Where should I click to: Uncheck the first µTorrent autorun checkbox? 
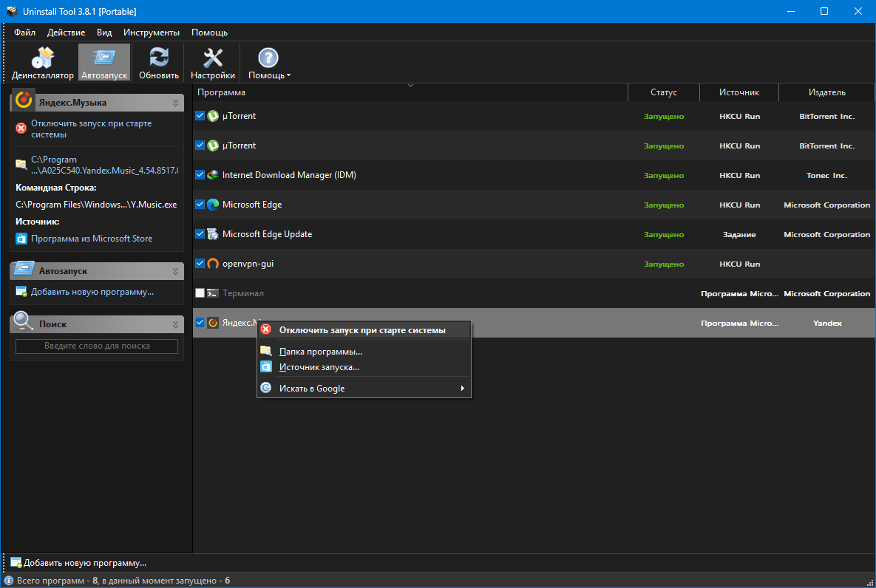(200, 116)
